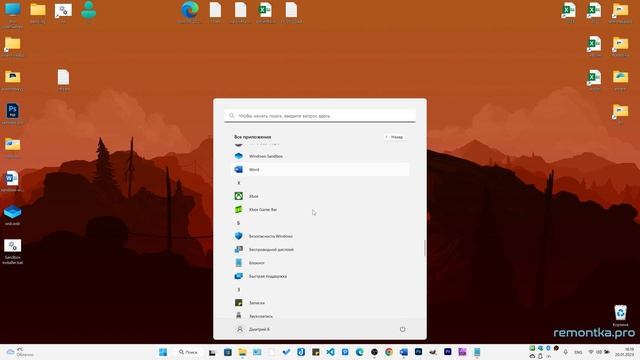This screenshot has height=360, width=640.
Task: Open Звукозапись recorder app
Action: click(x=320, y=316)
